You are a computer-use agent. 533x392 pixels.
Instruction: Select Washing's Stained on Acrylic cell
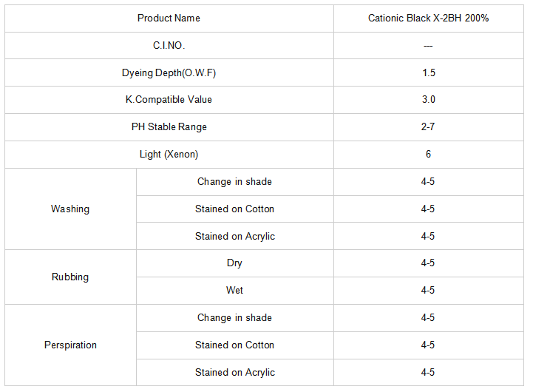(235, 236)
